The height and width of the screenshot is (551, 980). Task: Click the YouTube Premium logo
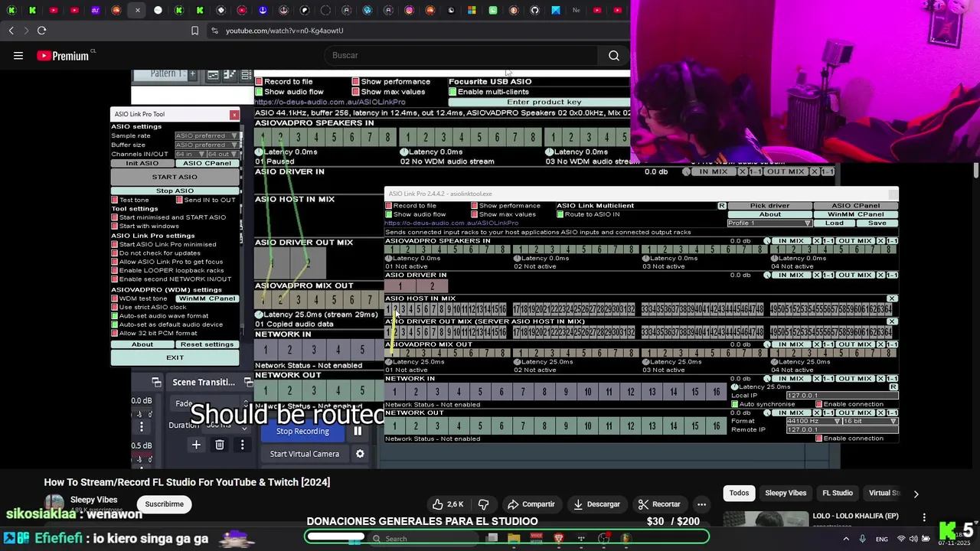(64, 56)
